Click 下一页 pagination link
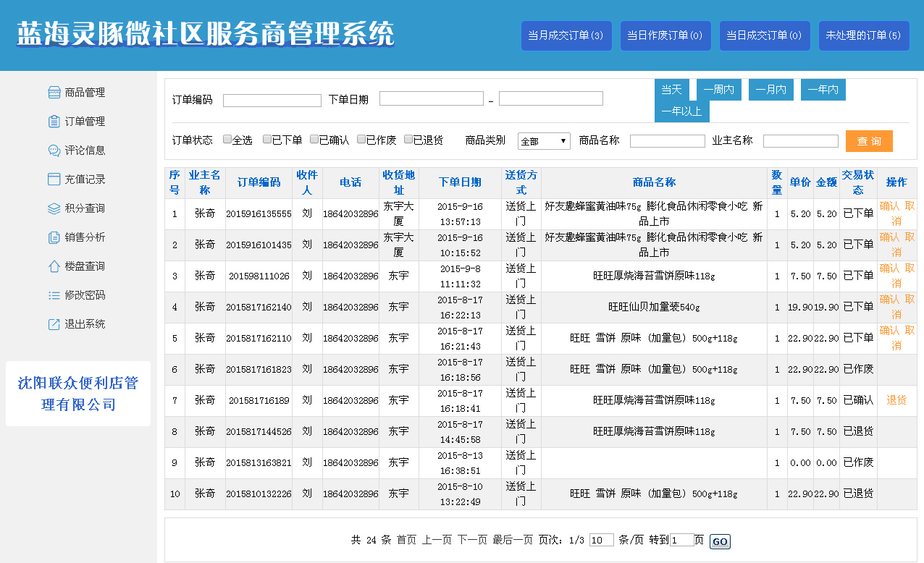 pyautogui.click(x=472, y=540)
